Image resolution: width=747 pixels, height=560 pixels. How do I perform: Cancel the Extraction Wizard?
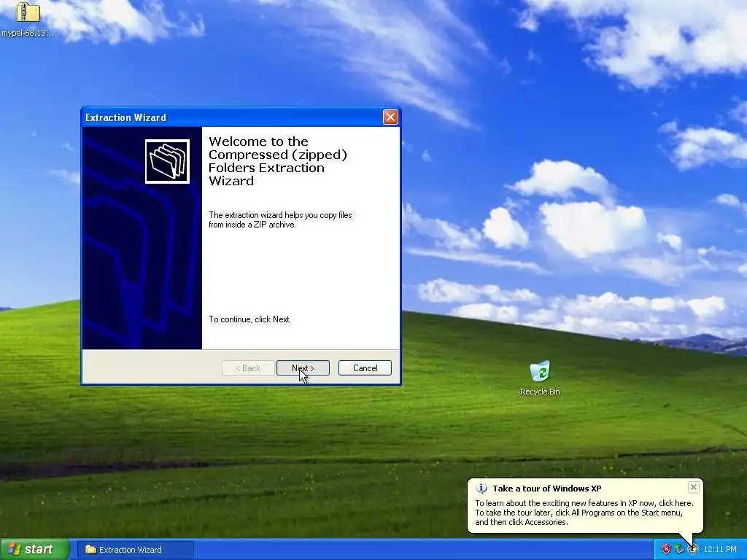tap(365, 368)
